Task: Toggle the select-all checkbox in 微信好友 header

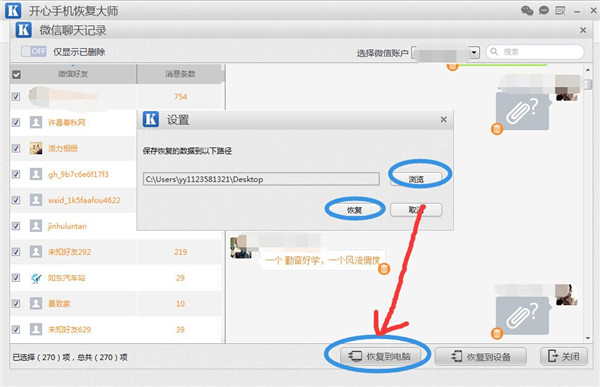Action: click(x=16, y=74)
